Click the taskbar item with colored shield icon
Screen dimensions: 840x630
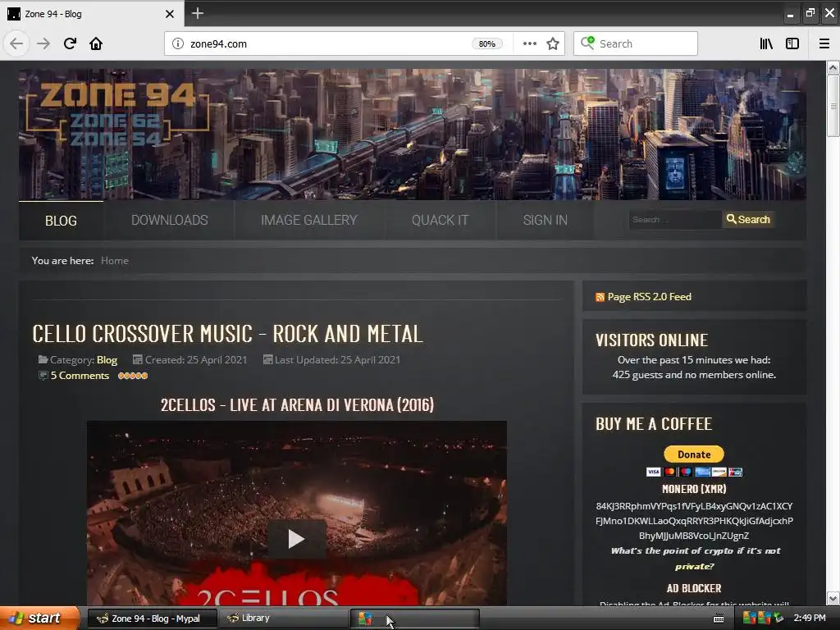coord(415,619)
